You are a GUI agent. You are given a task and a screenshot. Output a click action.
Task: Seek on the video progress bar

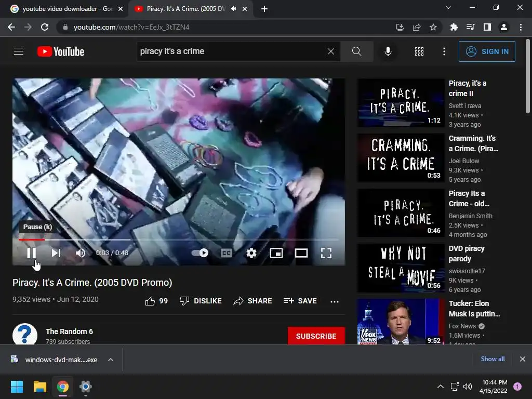[x=179, y=240]
